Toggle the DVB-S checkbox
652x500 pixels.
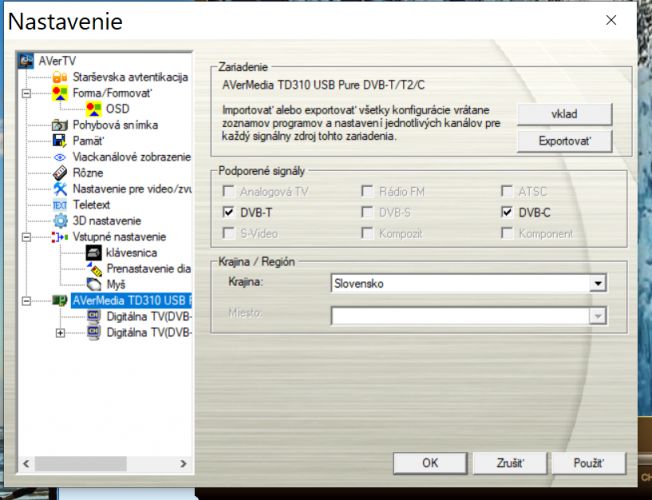(367, 213)
